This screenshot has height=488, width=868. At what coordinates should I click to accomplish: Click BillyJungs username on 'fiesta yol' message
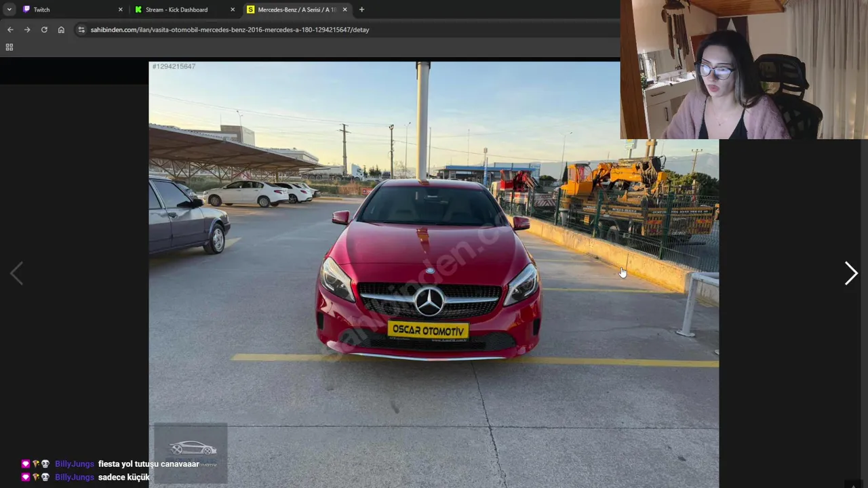pyautogui.click(x=75, y=464)
